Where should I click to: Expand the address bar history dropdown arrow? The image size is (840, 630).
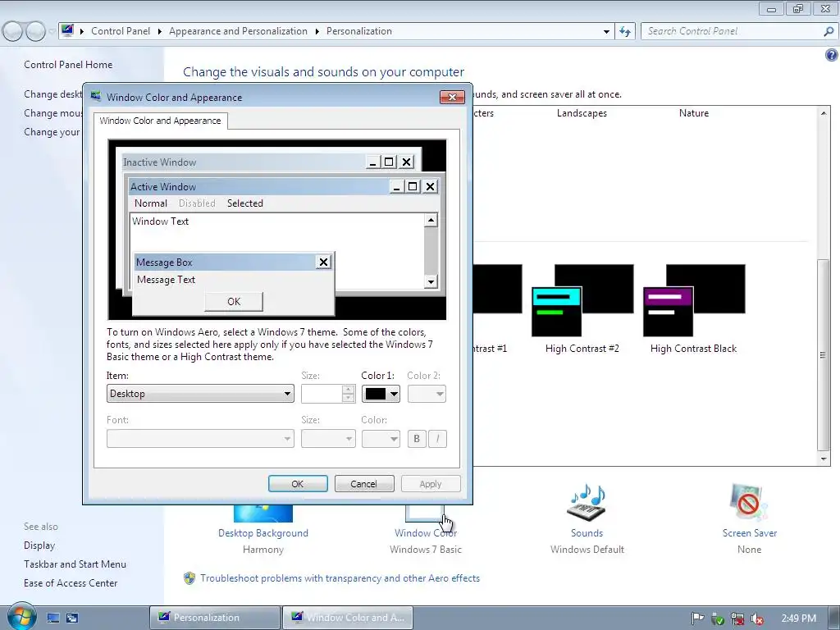point(606,32)
